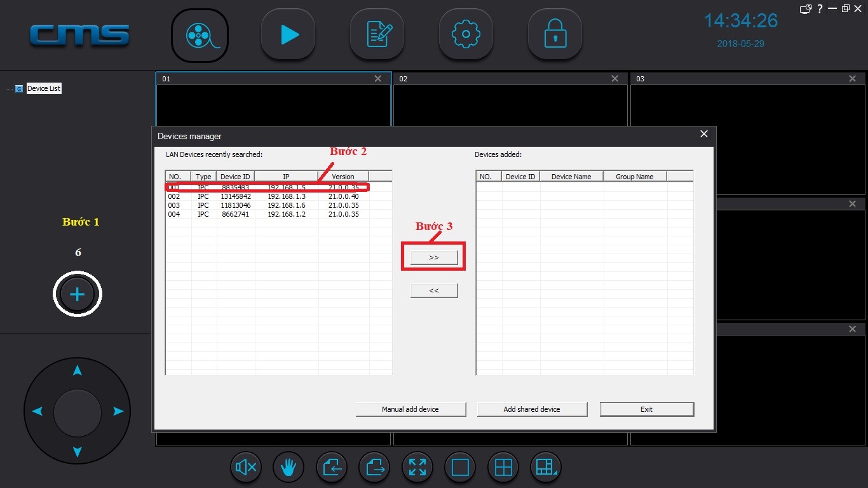Select the fullscreen expand arrows icon
868x488 pixels.
[x=417, y=468]
